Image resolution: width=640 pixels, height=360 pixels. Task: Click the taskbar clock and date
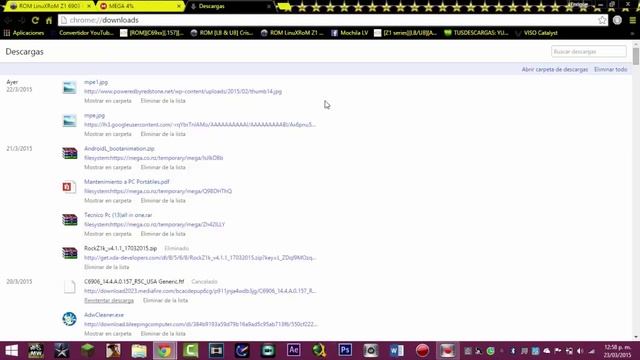click(618, 351)
